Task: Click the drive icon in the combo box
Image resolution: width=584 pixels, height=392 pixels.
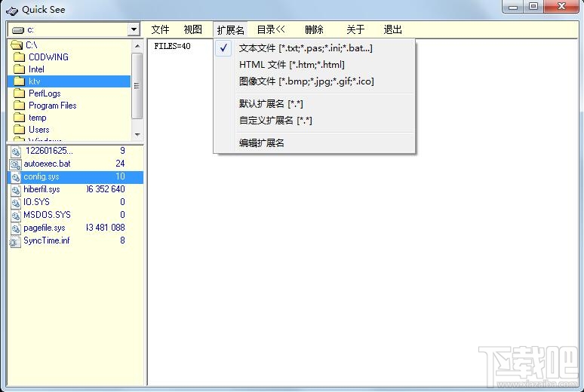Action: pyautogui.click(x=17, y=30)
